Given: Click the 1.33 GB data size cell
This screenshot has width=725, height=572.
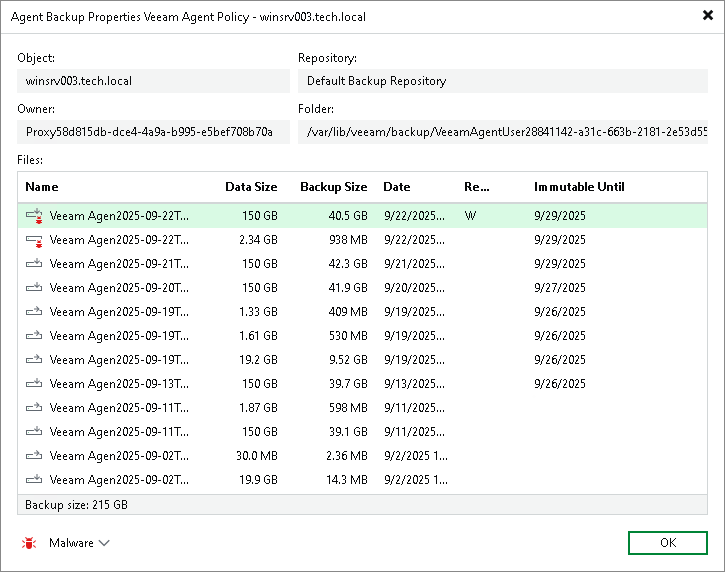Looking at the screenshot, I should [258, 312].
